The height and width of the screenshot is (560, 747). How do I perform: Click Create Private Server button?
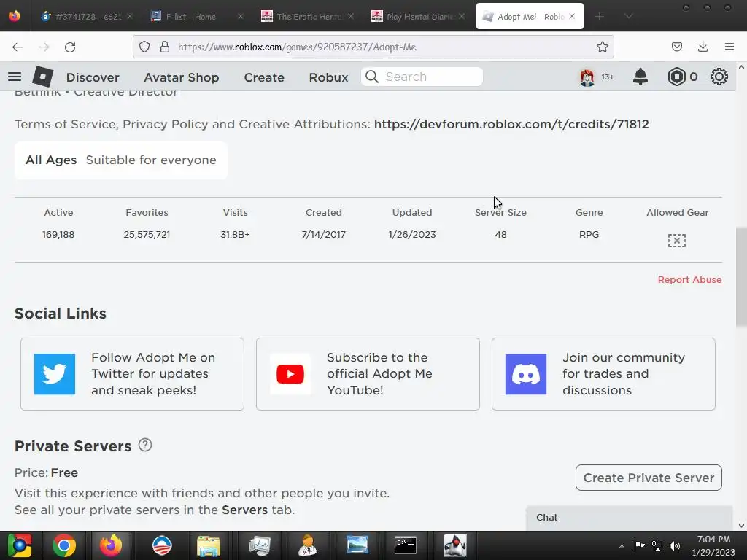pyautogui.click(x=649, y=478)
